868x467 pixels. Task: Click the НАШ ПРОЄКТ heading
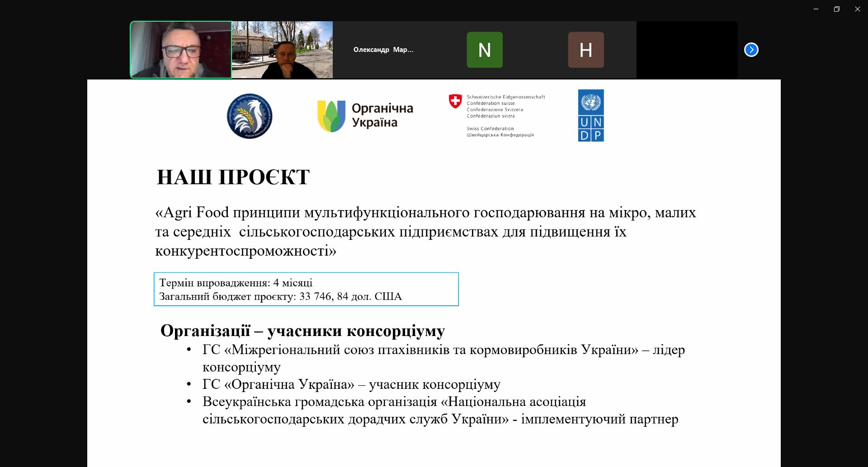(x=233, y=177)
